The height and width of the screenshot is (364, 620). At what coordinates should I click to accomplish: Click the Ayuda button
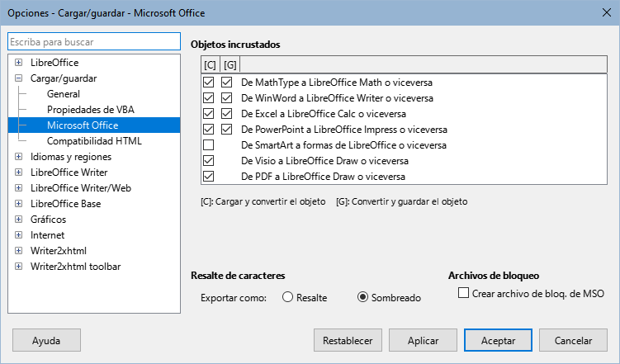click(47, 340)
